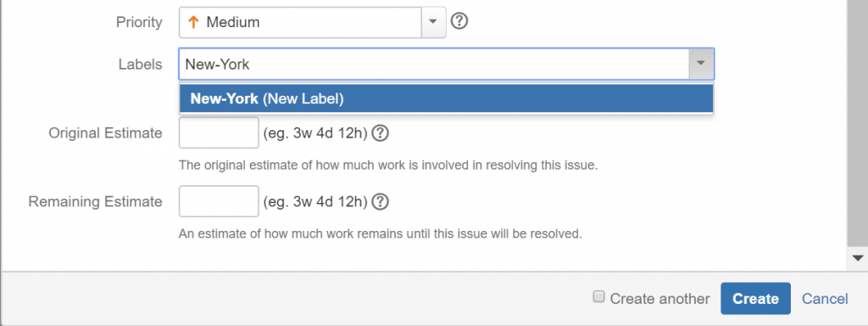Click the Original Estimate input box
This screenshot has width=868, height=326.
219,132
